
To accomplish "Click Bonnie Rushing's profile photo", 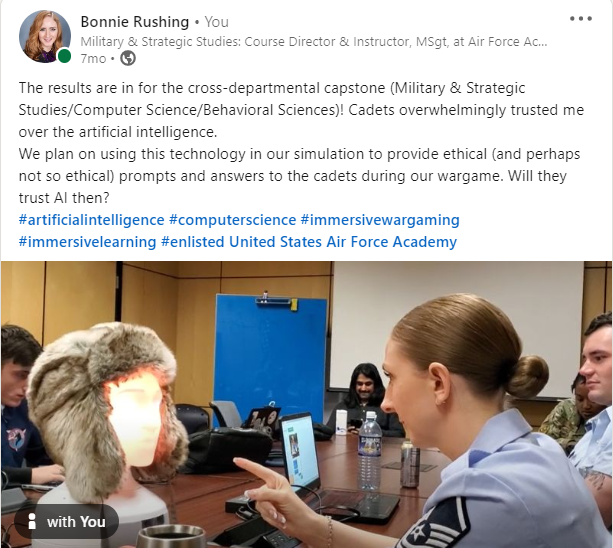I will 45,36.
